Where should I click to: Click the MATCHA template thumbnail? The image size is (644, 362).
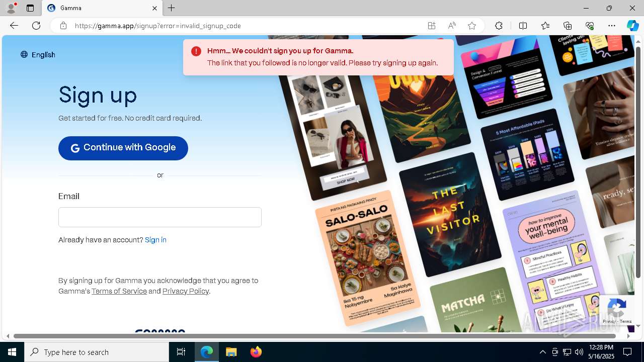(477, 302)
